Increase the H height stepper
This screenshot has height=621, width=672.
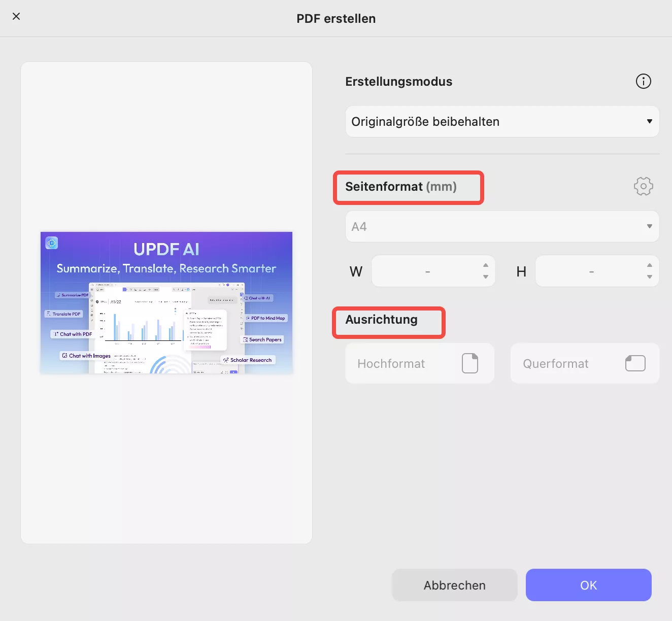point(650,265)
